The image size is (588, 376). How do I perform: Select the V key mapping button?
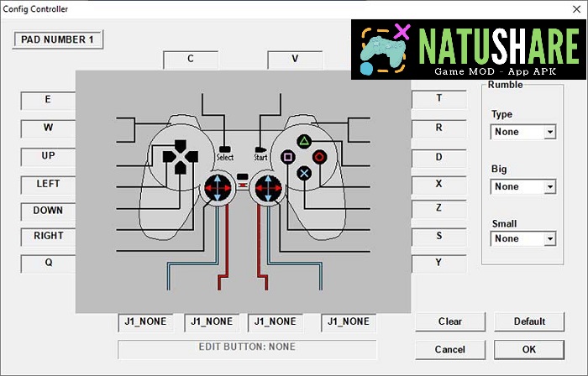pos(295,60)
